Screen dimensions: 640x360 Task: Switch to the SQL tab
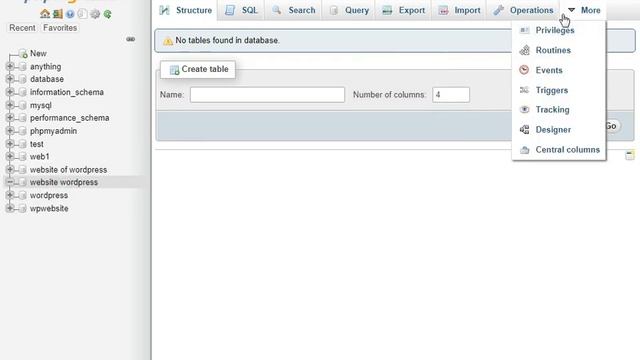(241, 10)
